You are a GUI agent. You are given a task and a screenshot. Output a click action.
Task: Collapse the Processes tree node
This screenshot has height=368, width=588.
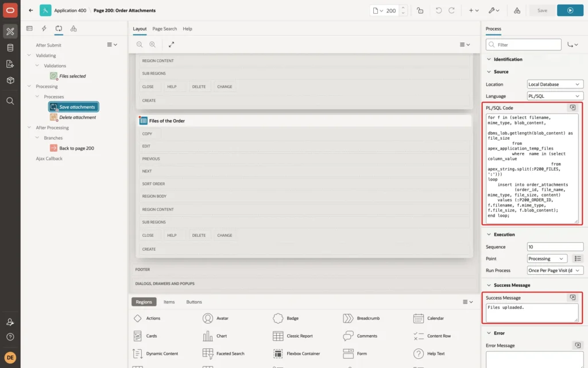click(x=37, y=97)
